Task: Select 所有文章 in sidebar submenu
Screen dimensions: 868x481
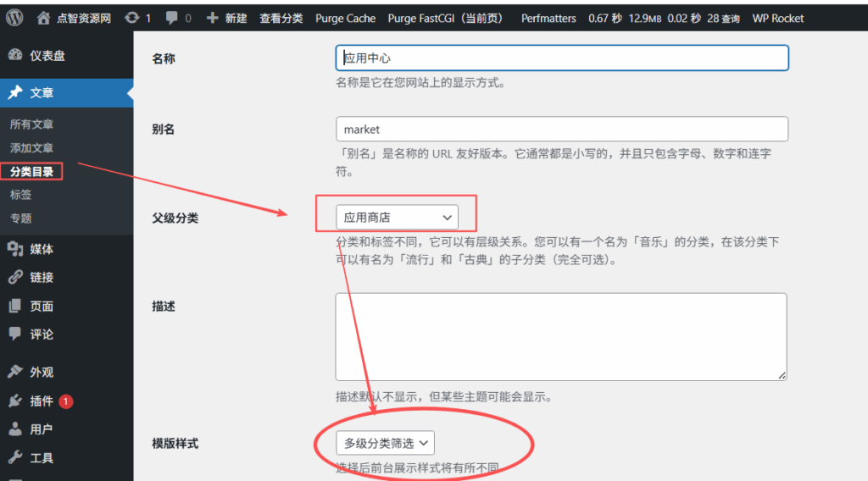Action: click(x=31, y=124)
